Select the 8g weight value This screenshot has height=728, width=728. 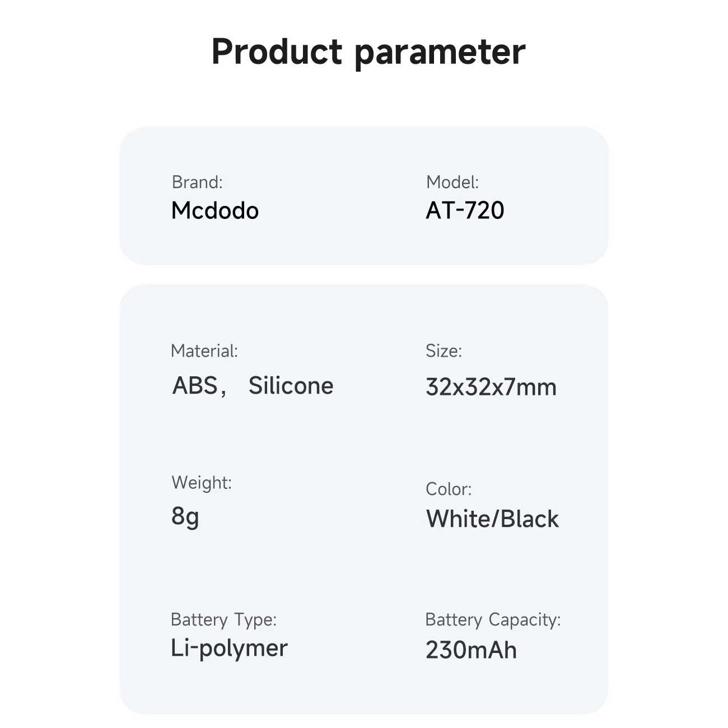185,516
